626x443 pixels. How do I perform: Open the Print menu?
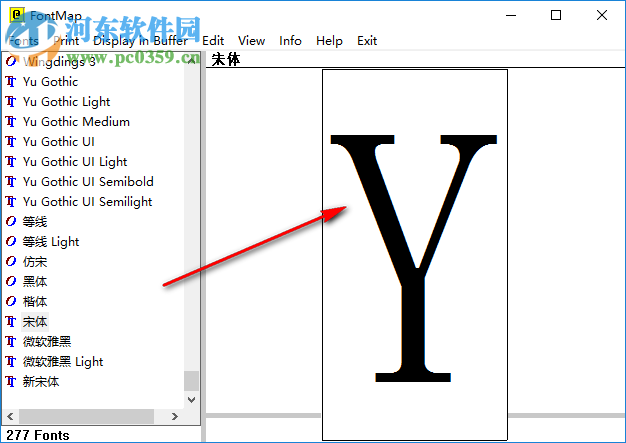pos(66,41)
